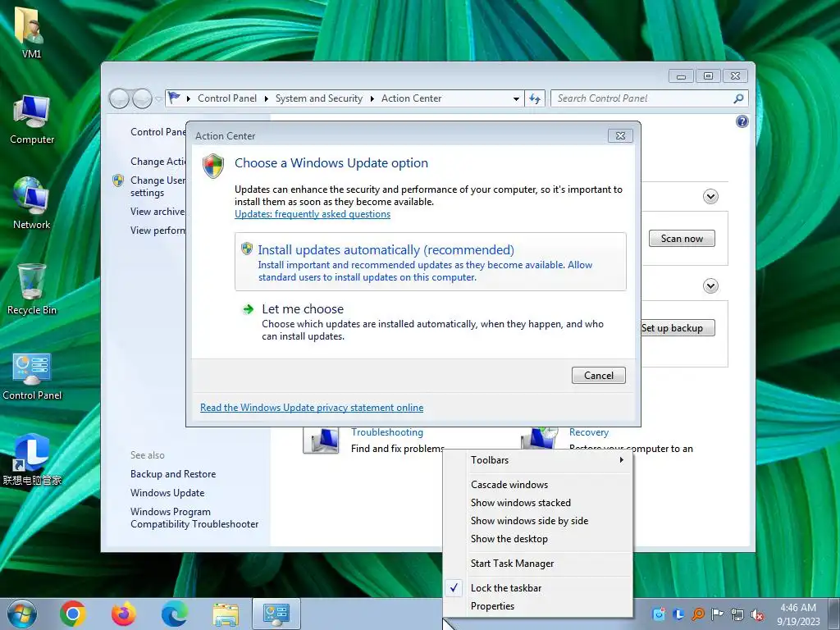Click the Show desktop strip beside the clock
840x630 pixels.
[833, 614]
